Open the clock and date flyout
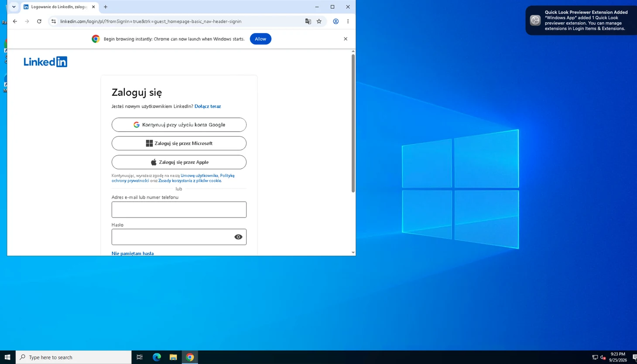 point(618,357)
